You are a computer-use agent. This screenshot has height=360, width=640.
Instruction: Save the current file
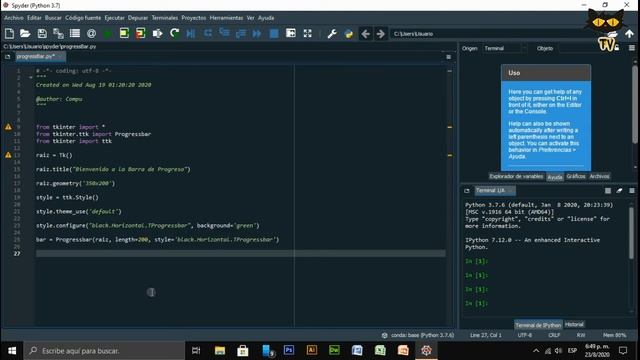(42, 33)
